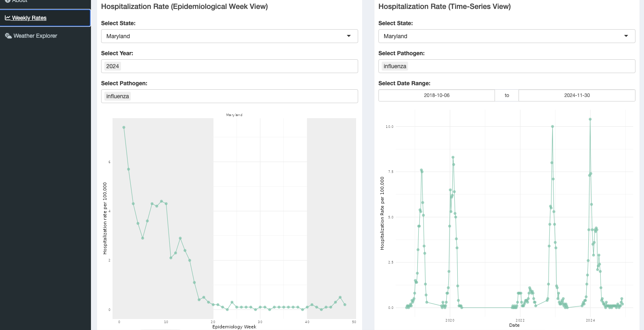Open the Weekly Rates sidebar tab
Screen dimensions: 644x330
(29, 18)
